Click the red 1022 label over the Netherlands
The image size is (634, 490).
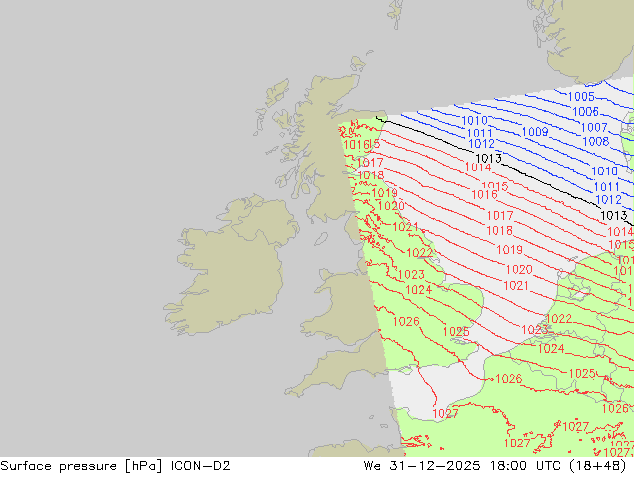coord(559,319)
